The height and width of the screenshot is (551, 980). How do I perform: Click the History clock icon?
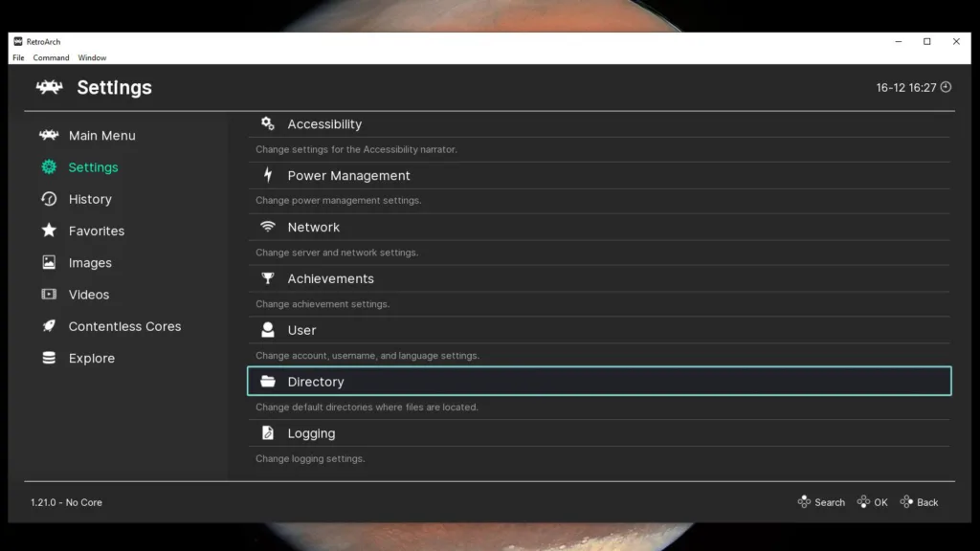coord(49,199)
